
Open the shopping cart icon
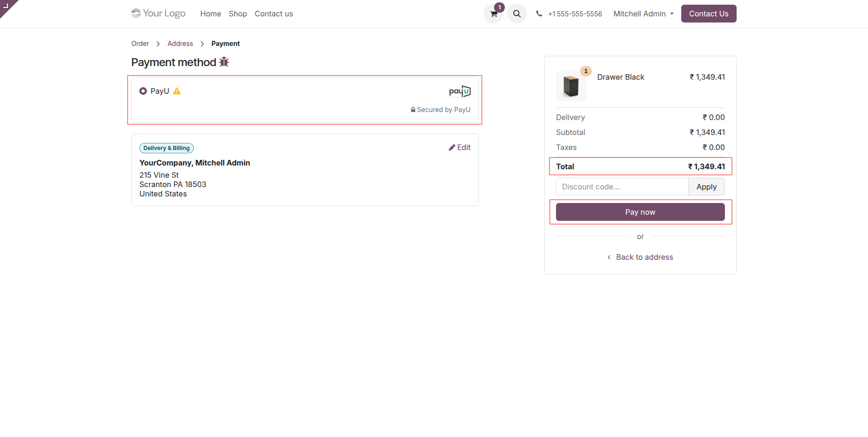[493, 14]
